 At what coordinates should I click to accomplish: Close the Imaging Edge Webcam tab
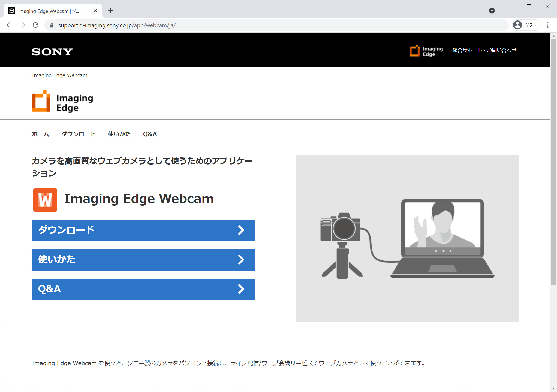pyautogui.click(x=95, y=11)
